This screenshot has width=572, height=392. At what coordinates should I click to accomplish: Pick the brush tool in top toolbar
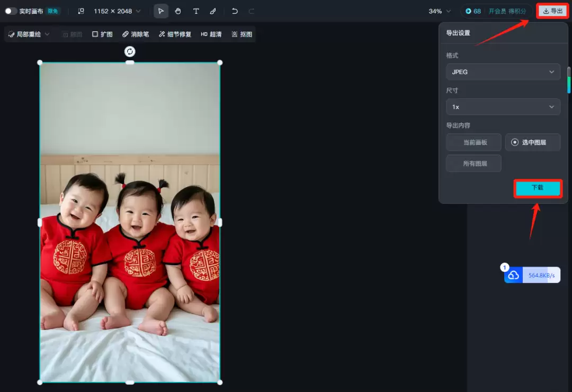(x=213, y=11)
